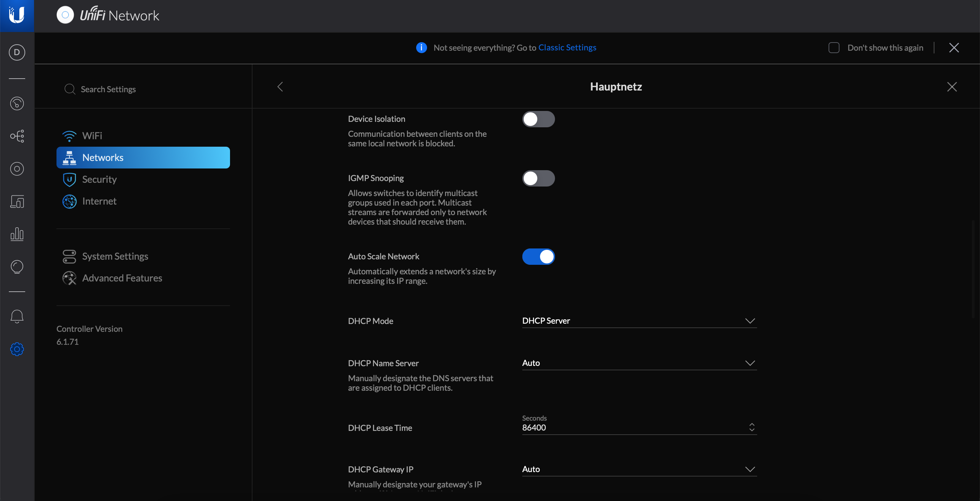Click the Hauptnetz heading

(616, 87)
